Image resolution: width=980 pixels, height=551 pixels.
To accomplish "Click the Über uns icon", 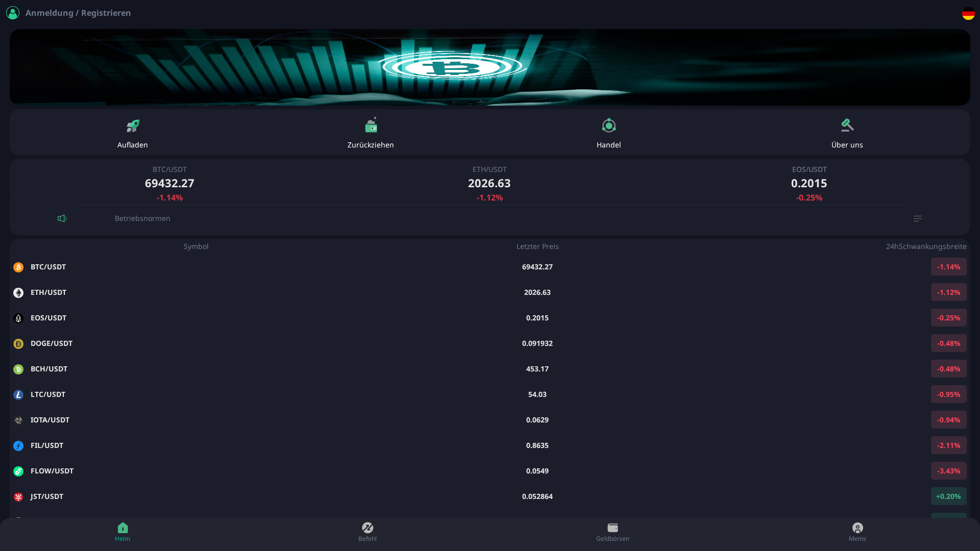I will [847, 126].
